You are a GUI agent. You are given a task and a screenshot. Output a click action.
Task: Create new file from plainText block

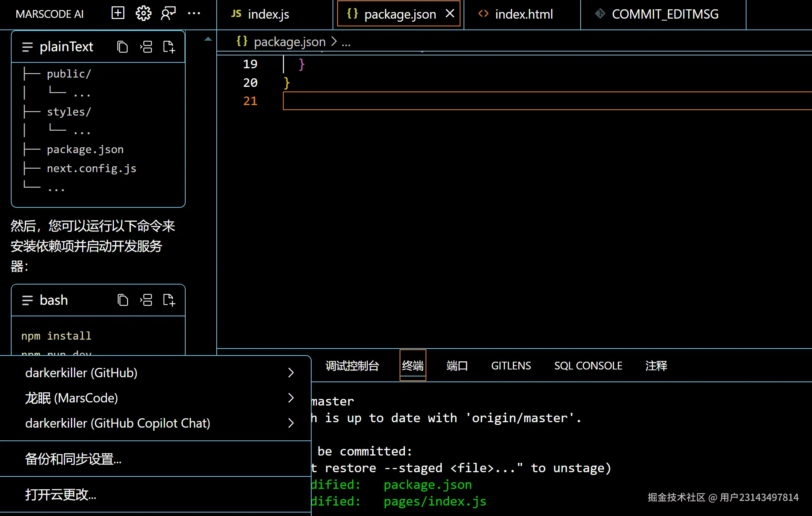[x=169, y=47]
